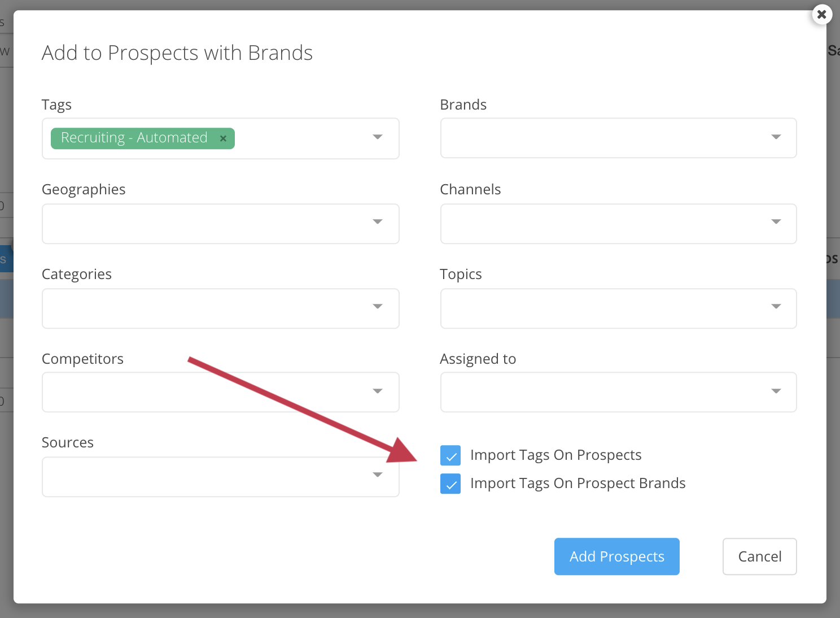This screenshot has width=840, height=618.
Task: Close the Add to Prospects dialog
Action: pyautogui.click(x=822, y=15)
